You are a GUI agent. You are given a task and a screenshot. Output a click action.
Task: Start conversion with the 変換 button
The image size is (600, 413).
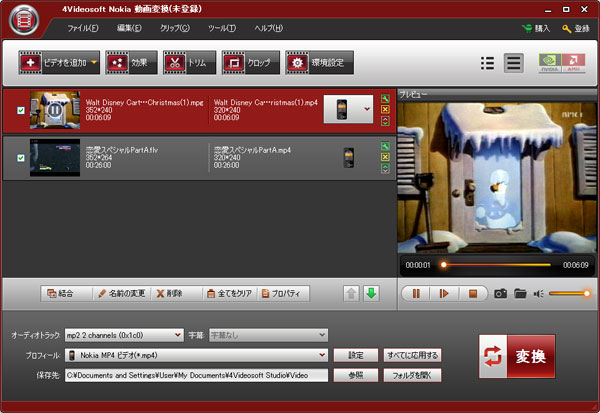pyautogui.click(x=517, y=356)
